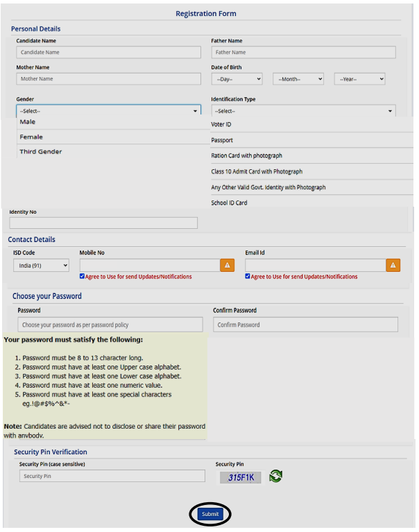
Task: Open the Day dropdown for birth date
Action: [236, 79]
